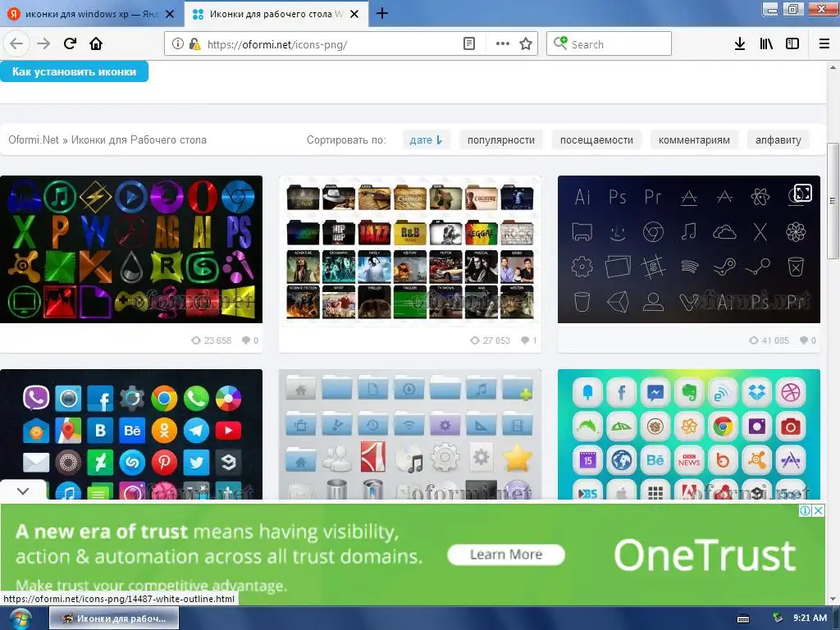Open Как установить иконки button
This screenshot has height=630, width=840.
(x=74, y=71)
